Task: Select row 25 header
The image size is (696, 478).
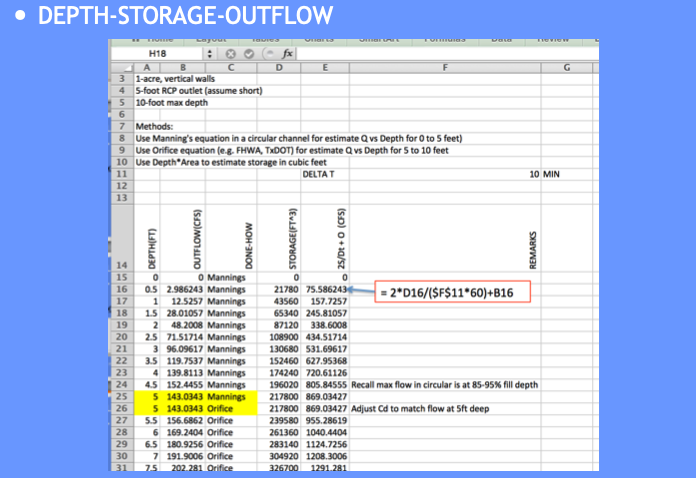Action: 122,396
